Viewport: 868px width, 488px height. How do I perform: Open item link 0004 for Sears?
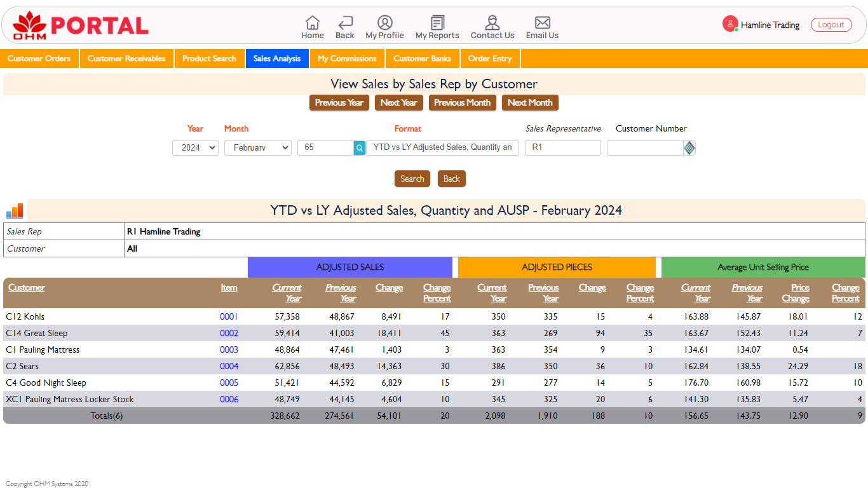coord(229,366)
